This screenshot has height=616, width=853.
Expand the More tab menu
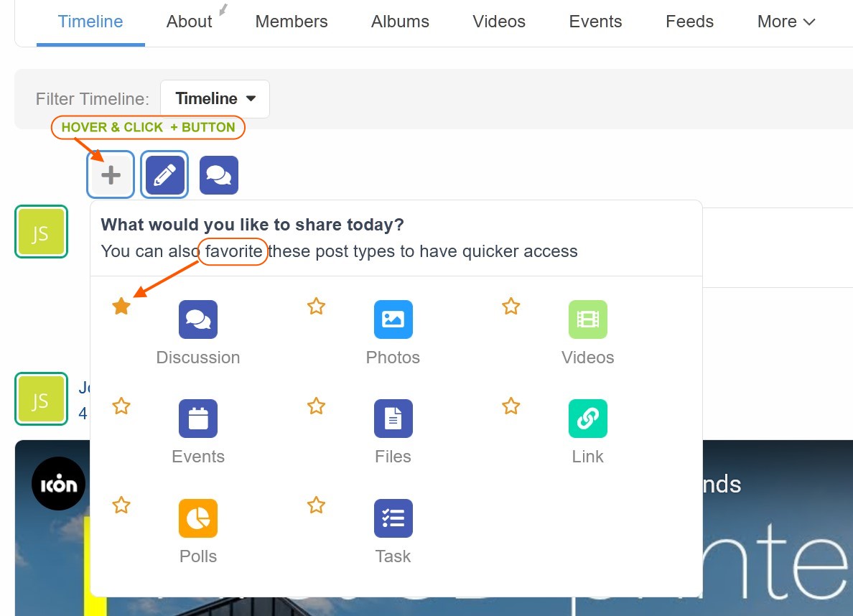pos(786,22)
